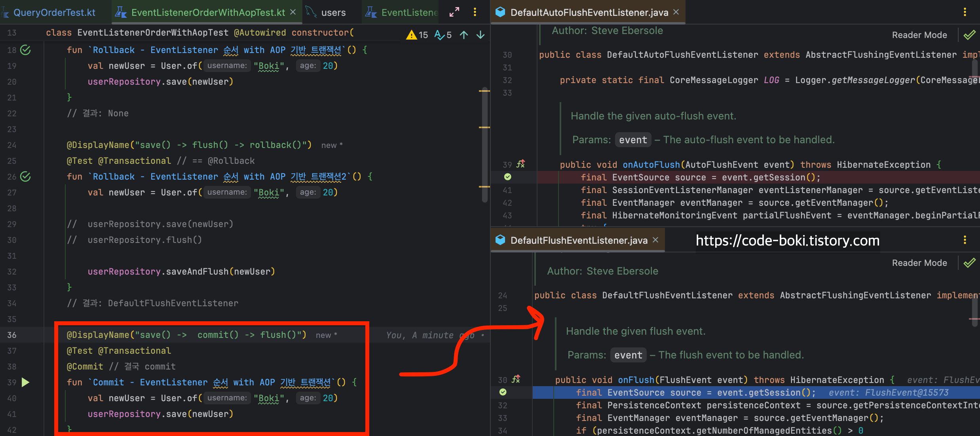Click the passed test icon at line 26
The image size is (980, 436).
pyautogui.click(x=25, y=176)
